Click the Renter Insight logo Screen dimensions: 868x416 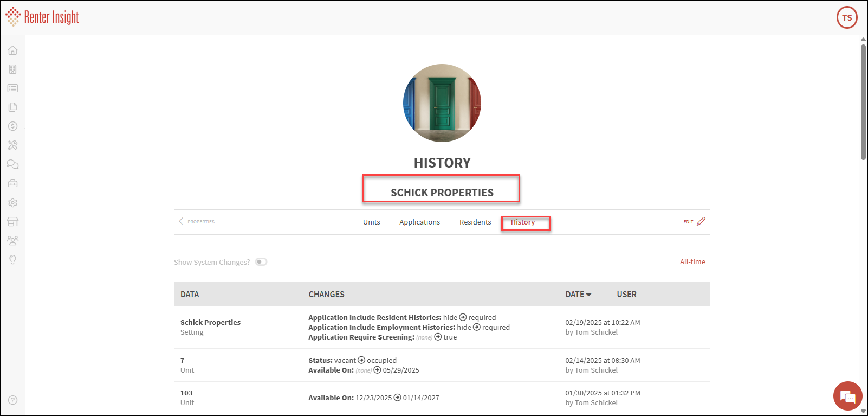(x=42, y=17)
